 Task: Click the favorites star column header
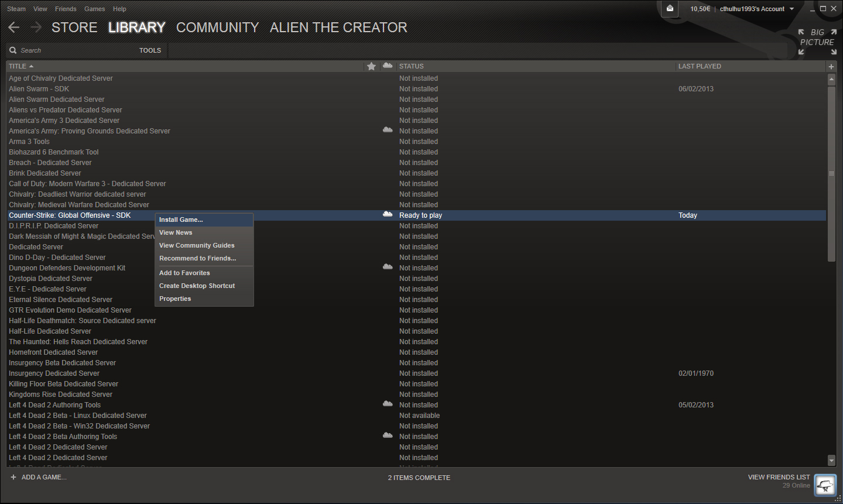371,66
